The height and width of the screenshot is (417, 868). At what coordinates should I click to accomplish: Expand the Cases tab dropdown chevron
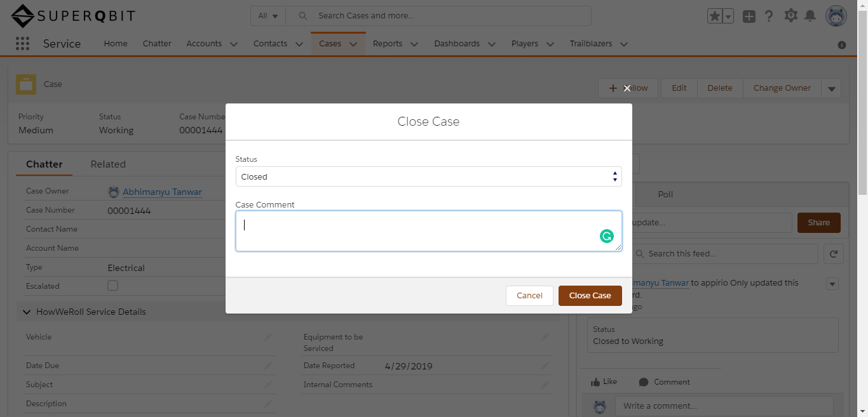coord(353,44)
